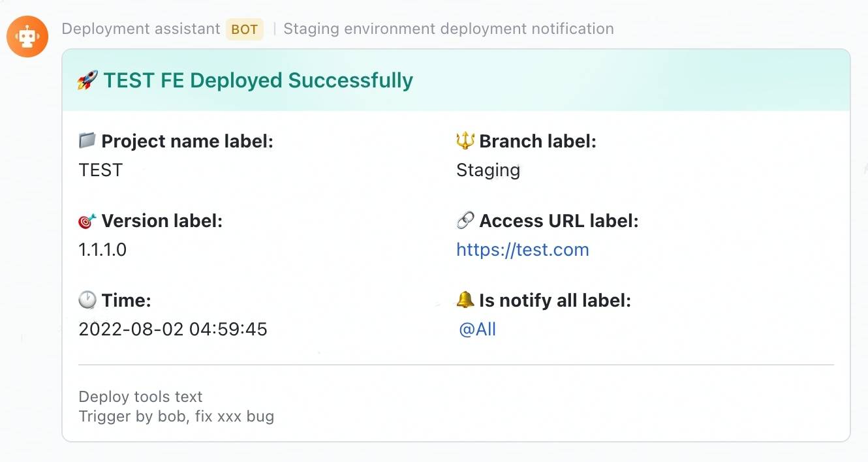Click the clock icon beside Time
868x462 pixels.
87,300
